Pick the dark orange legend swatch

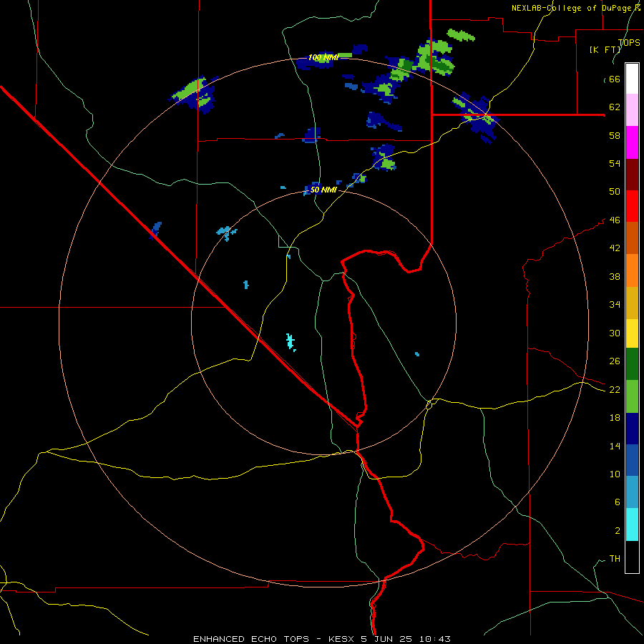pyautogui.click(x=632, y=238)
